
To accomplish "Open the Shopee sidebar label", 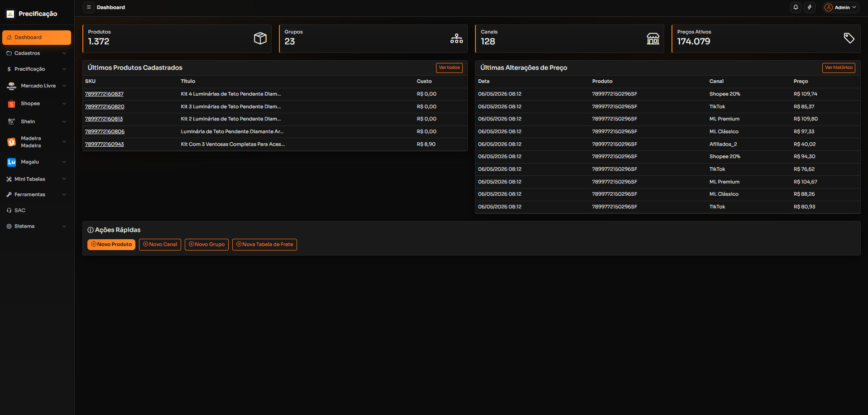I will (30, 104).
